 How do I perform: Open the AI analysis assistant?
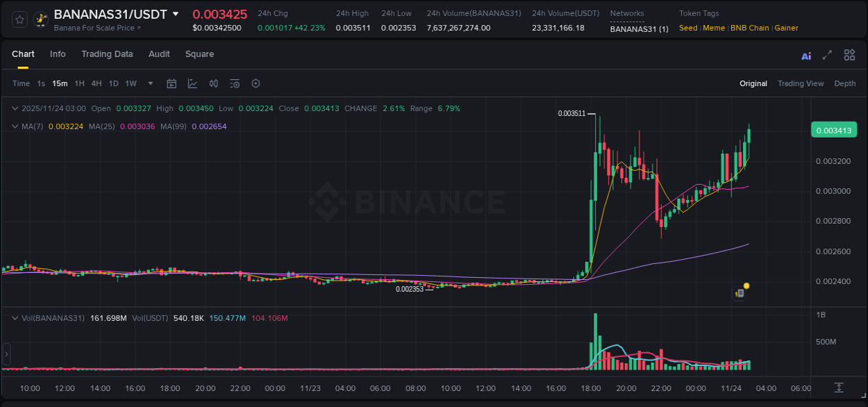(x=806, y=55)
